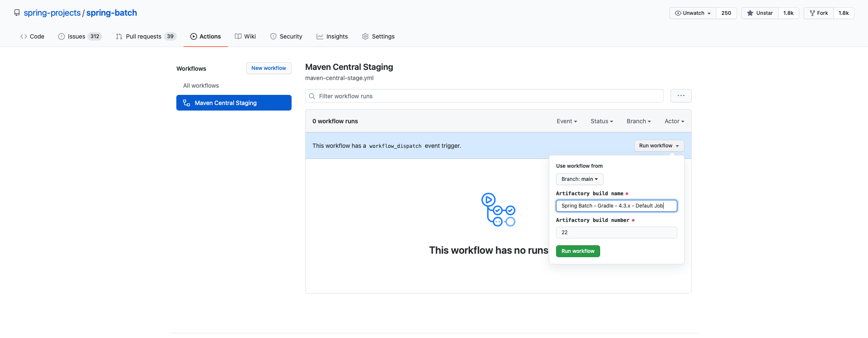The width and height of the screenshot is (868, 338).
Task: Switch to the Actions tab
Action: pos(206,36)
